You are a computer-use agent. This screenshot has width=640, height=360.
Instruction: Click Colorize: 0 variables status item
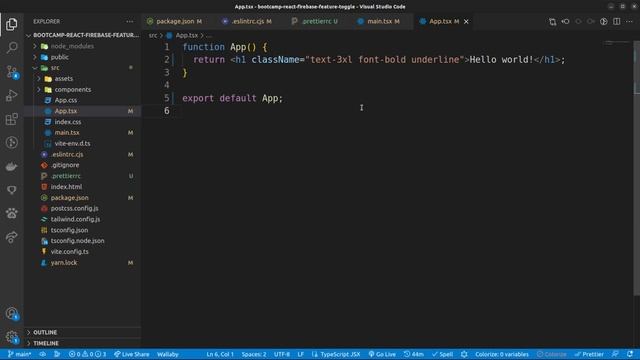tap(502, 354)
